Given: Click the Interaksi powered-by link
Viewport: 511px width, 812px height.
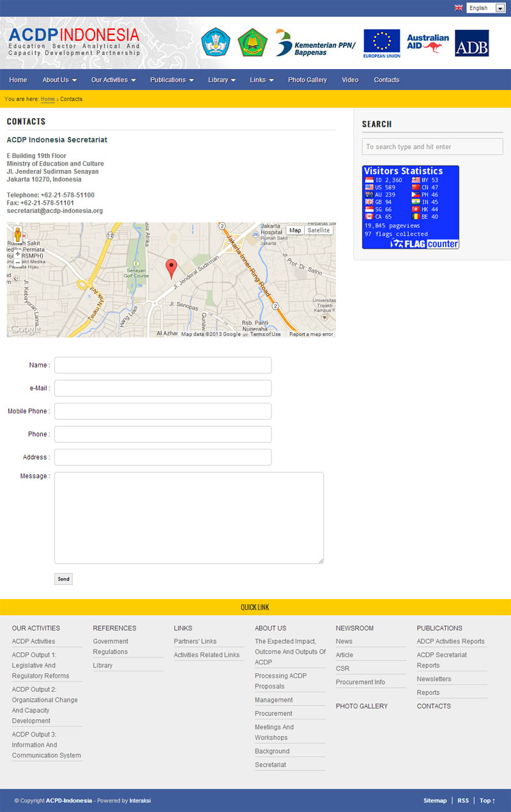Looking at the screenshot, I should pos(141,800).
